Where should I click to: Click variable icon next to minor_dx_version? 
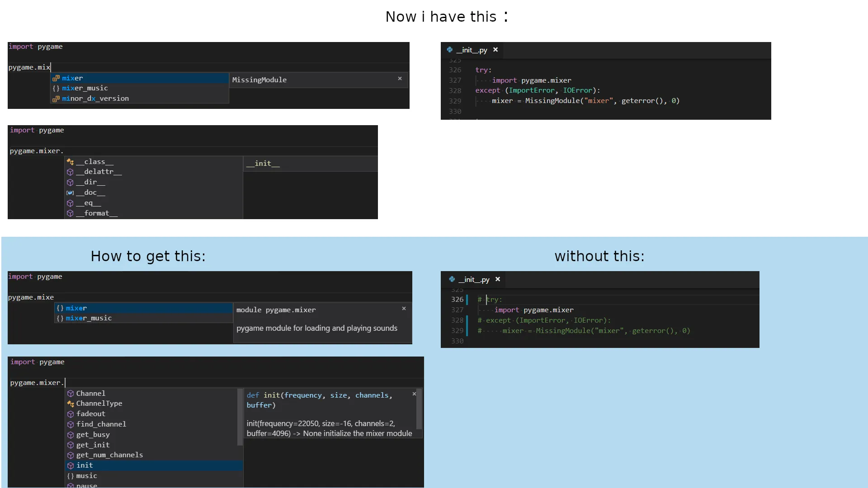[56, 99]
